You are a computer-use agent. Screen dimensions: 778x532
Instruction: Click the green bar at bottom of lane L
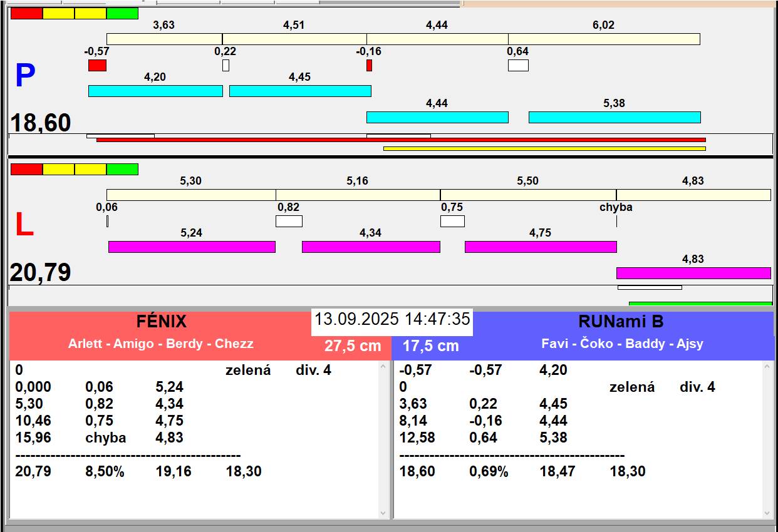tap(700, 304)
